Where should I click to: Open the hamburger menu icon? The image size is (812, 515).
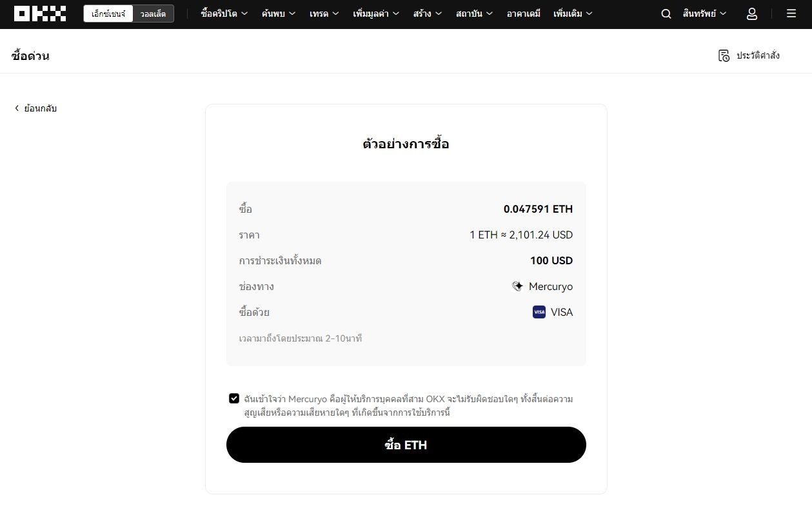point(791,14)
